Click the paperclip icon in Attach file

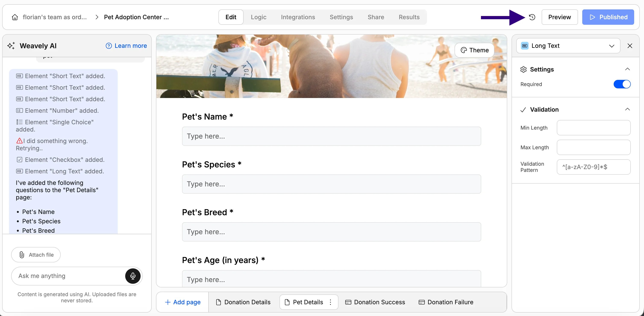pyautogui.click(x=22, y=255)
